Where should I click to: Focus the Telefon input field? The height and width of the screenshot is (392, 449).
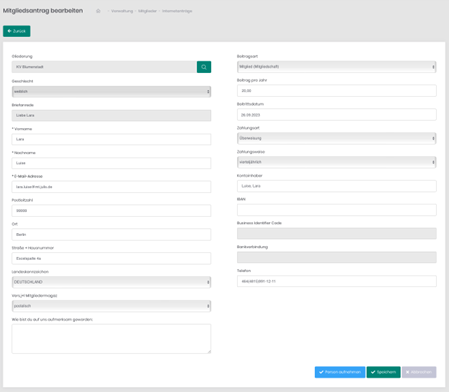click(337, 281)
